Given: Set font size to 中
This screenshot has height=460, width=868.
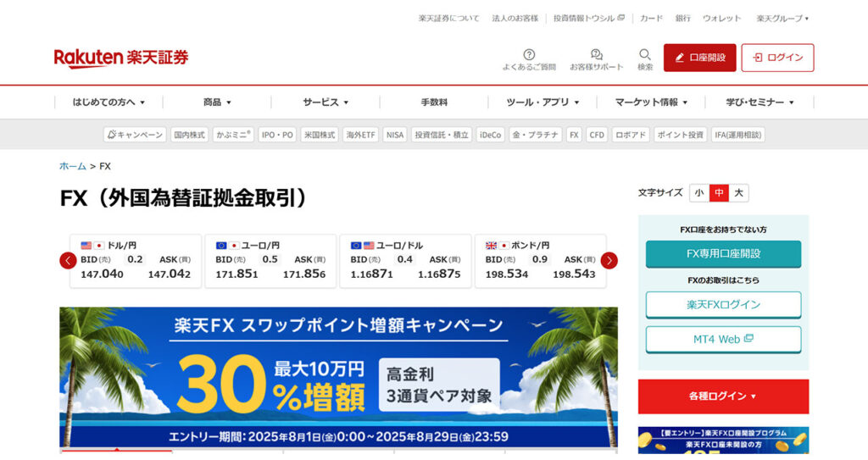Looking at the screenshot, I should point(719,192).
